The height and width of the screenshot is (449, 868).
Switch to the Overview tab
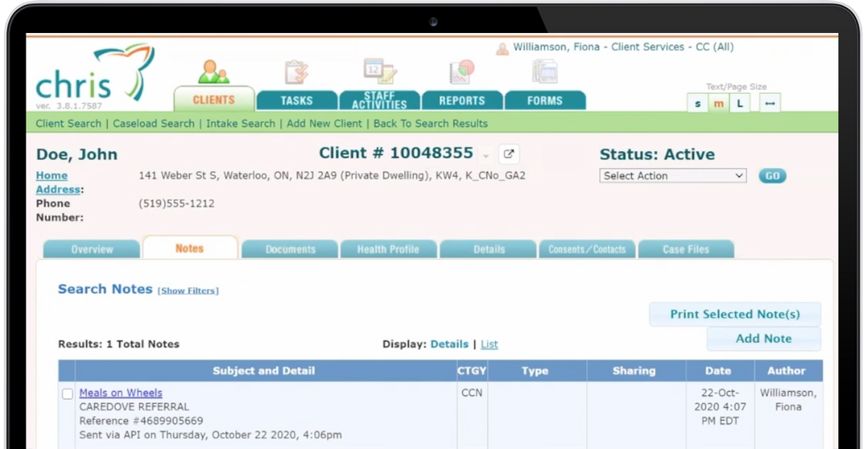[x=92, y=249]
